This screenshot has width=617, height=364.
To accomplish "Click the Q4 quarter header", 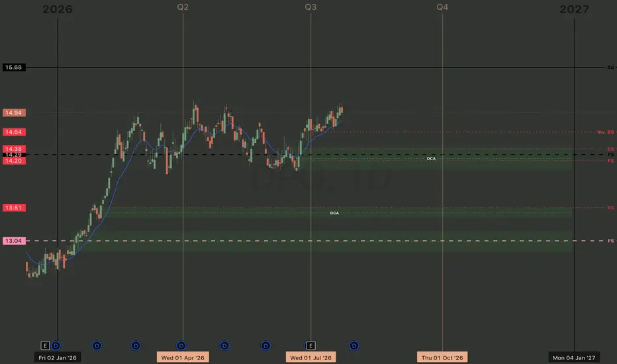I will [x=442, y=7].
